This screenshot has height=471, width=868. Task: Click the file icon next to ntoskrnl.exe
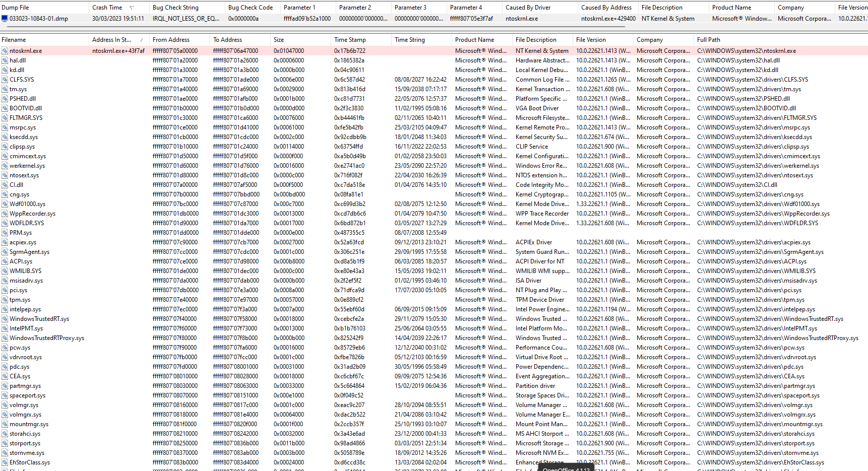click(5, 51)
